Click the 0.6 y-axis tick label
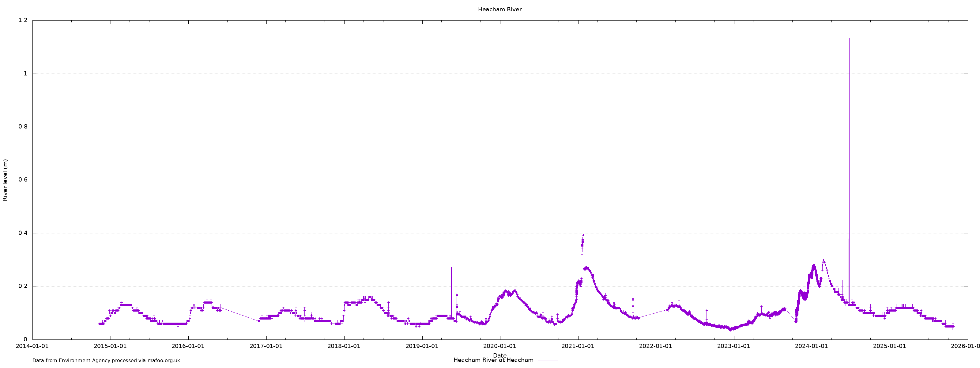Viewport: 980px width, 368px height. (x=23, y=180)
